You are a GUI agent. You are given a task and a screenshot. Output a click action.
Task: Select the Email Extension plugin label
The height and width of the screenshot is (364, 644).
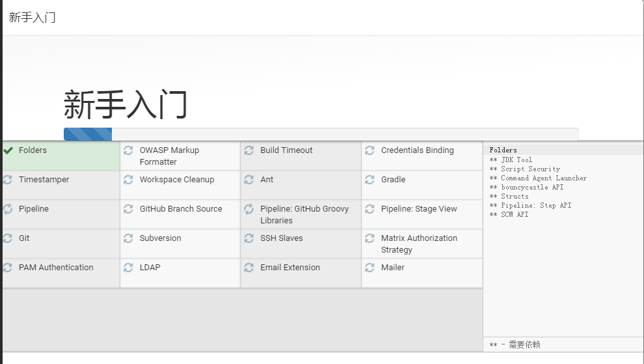coord(290,267)
